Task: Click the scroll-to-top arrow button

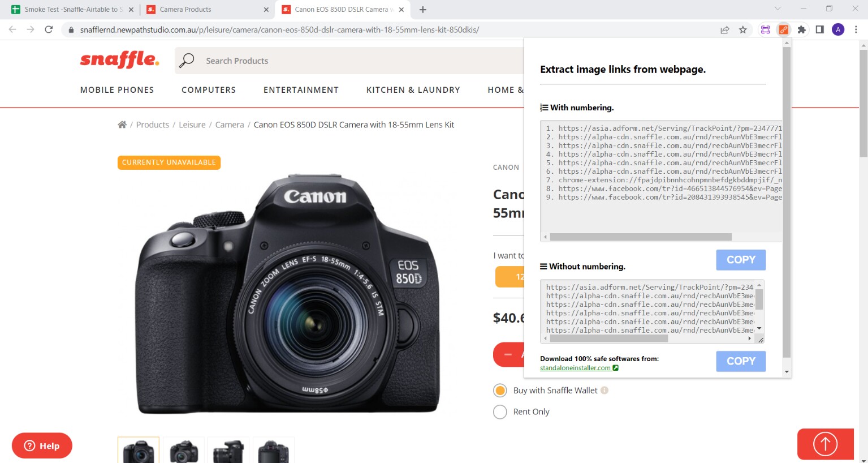Action: click(824, 444)
